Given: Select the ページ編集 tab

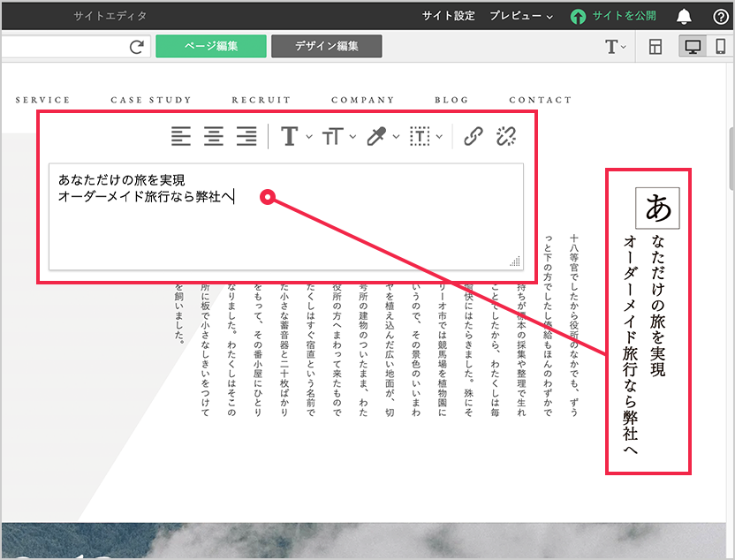Looking at the screenshot, I should pos(210,47).
